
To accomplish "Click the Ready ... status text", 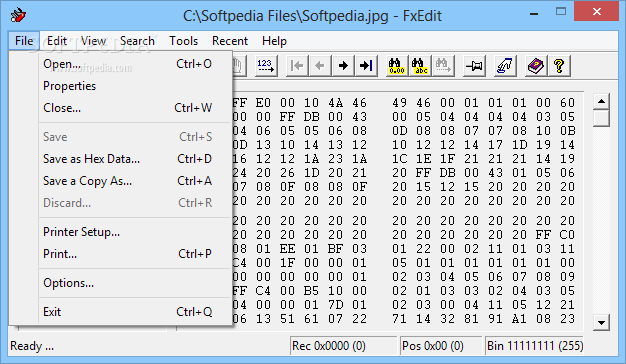I will 32,346.
